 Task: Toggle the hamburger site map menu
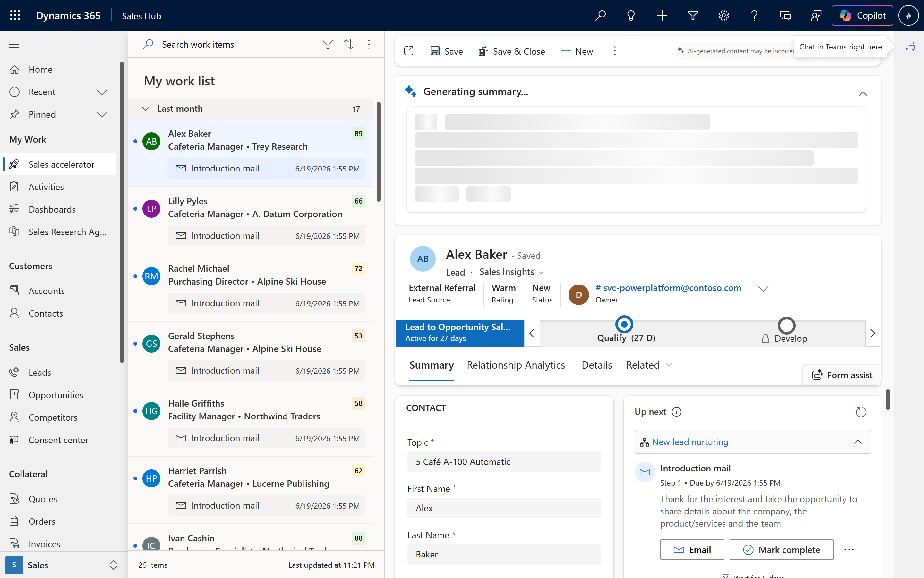tap(14, 45)
